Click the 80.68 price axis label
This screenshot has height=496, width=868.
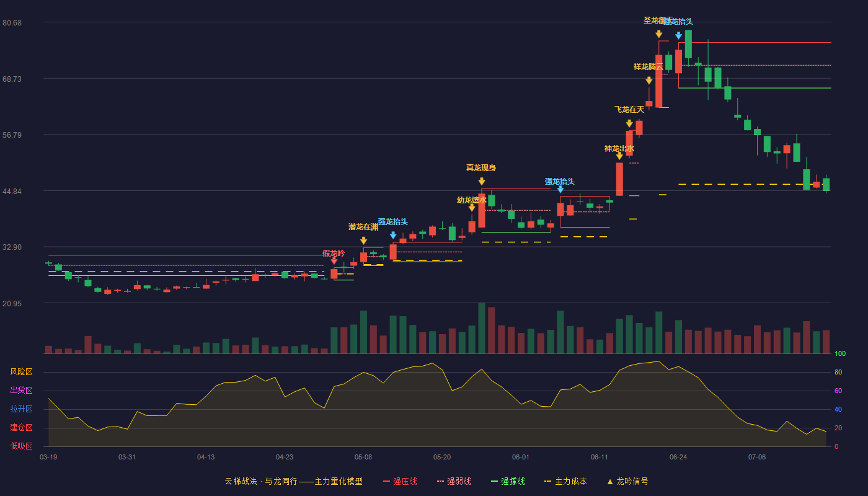pos(12,23)
